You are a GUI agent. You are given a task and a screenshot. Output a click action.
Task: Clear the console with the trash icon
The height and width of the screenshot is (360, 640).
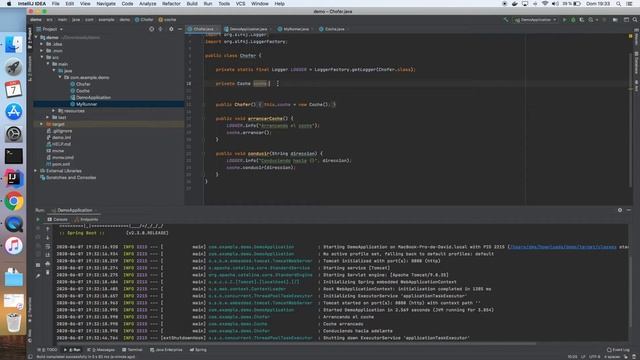point(48,272)
